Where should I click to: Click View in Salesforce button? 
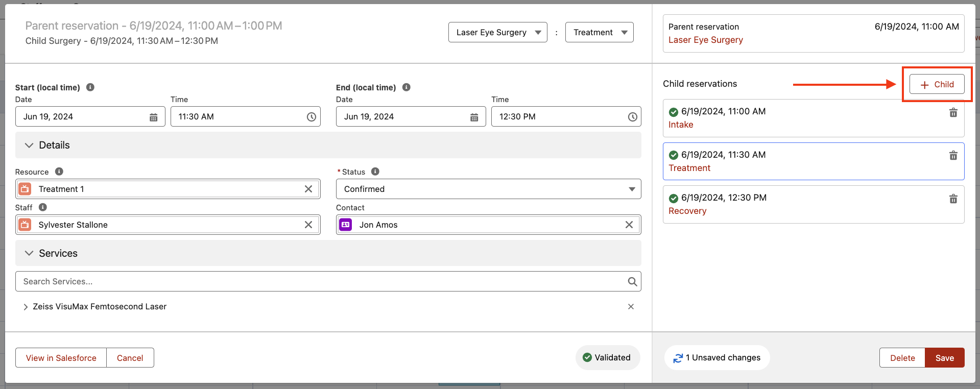pyautogui.click(x=61, y=358)
